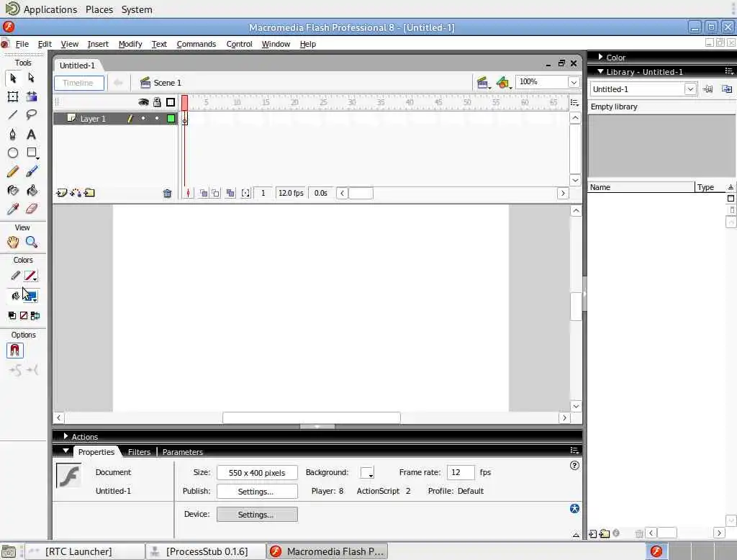Pick the Pencil tool
The height and width of the screenshot is (560, 737).
pyautogui.click(x=13, y=171)
